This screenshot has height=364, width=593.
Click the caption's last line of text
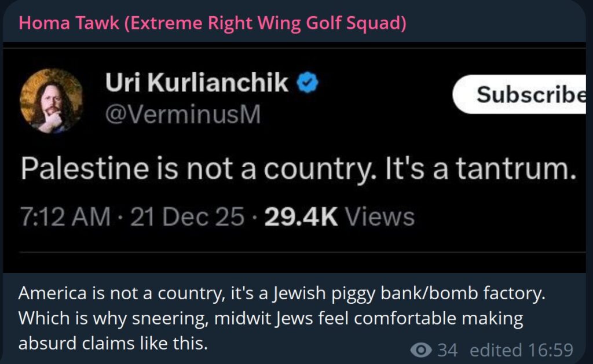(x=112, y=343)
